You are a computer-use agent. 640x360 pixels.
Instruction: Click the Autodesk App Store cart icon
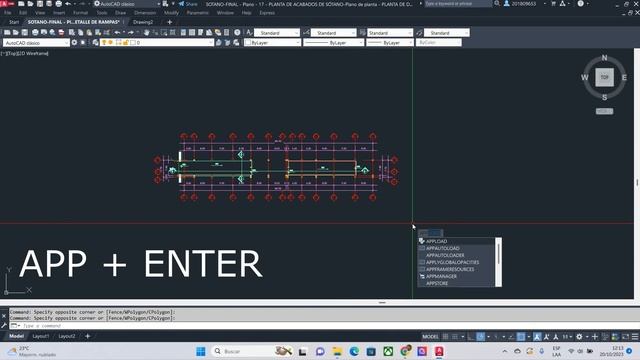coord(553,4)
